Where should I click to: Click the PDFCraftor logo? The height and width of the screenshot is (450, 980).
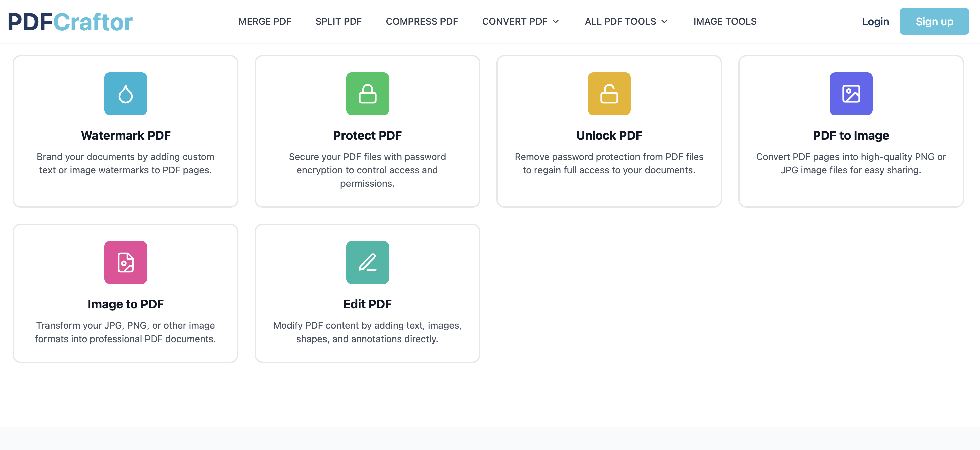click(x=71, y=22)
